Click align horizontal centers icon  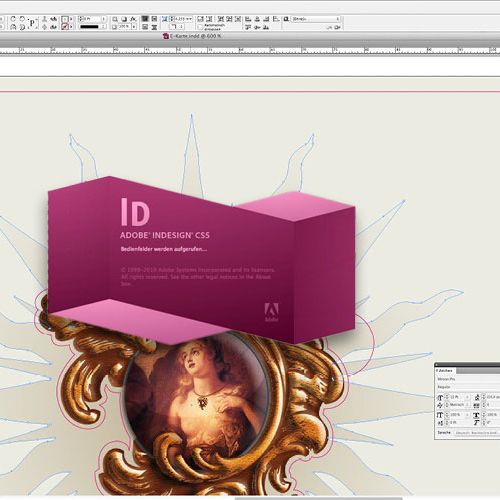coord(257,19)
